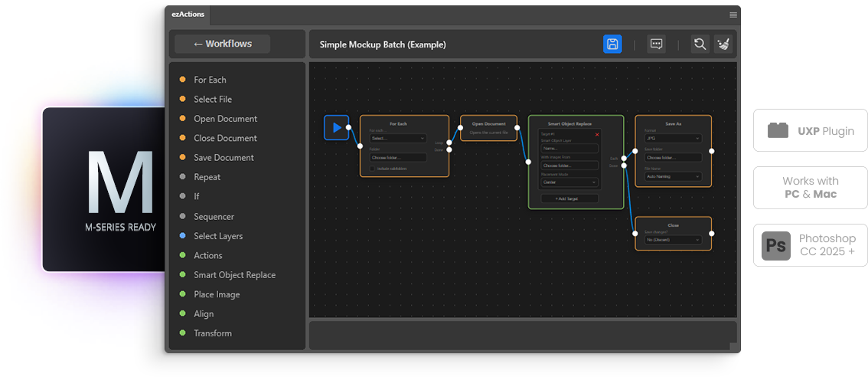Click the Simple Mockup Batch workflow title
This screenshot has height=377, width=868.
point(383,44)
